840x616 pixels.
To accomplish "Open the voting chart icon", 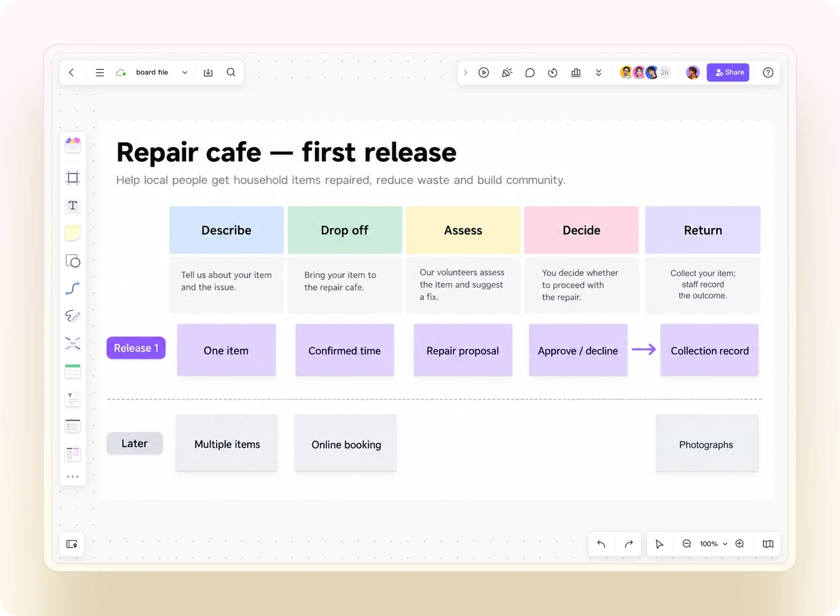I will [576, 72].
